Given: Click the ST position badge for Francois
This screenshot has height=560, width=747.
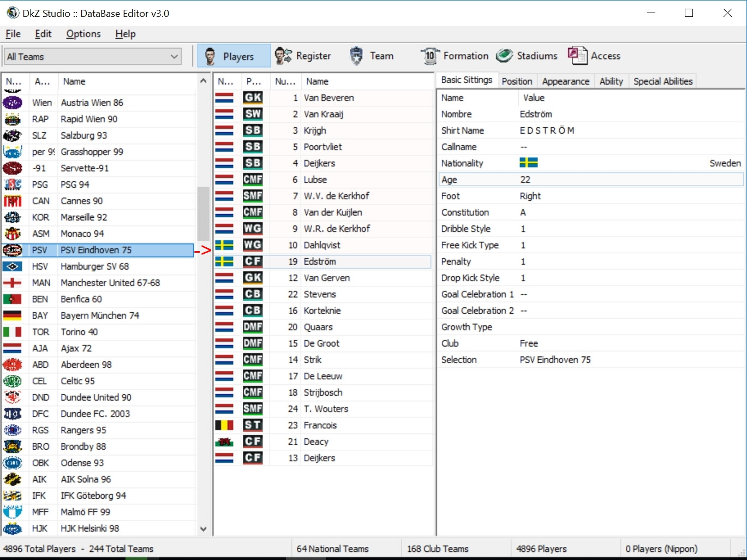Looking at the screenshot, I should click(253, 425).
